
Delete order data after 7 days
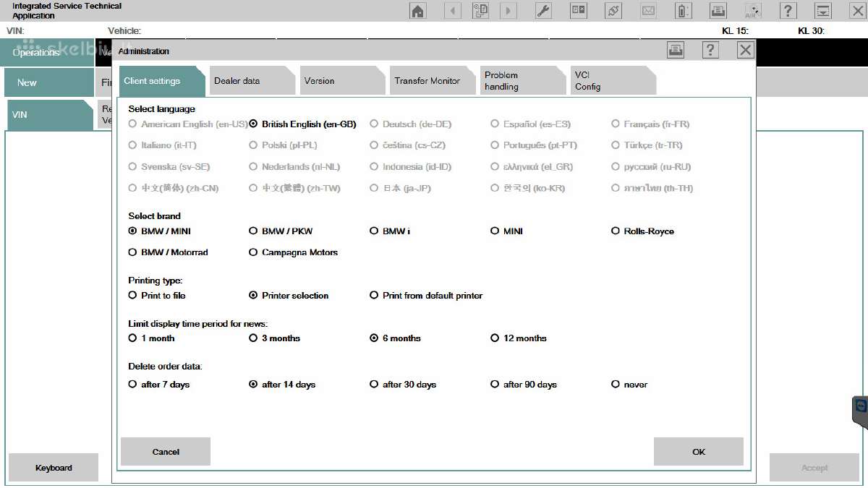pos(159,385)
